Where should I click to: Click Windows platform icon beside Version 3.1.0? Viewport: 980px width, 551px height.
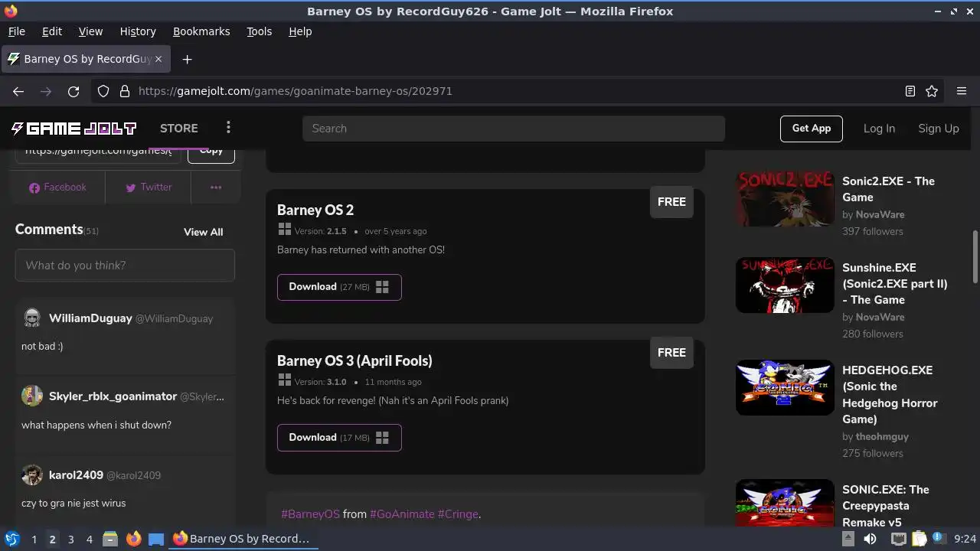[285, 380]
